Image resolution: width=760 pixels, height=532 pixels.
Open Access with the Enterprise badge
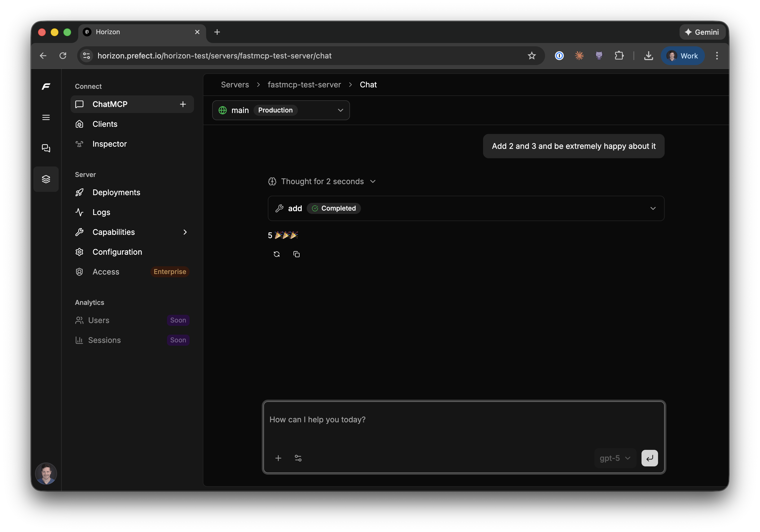(x=106, y=272)
